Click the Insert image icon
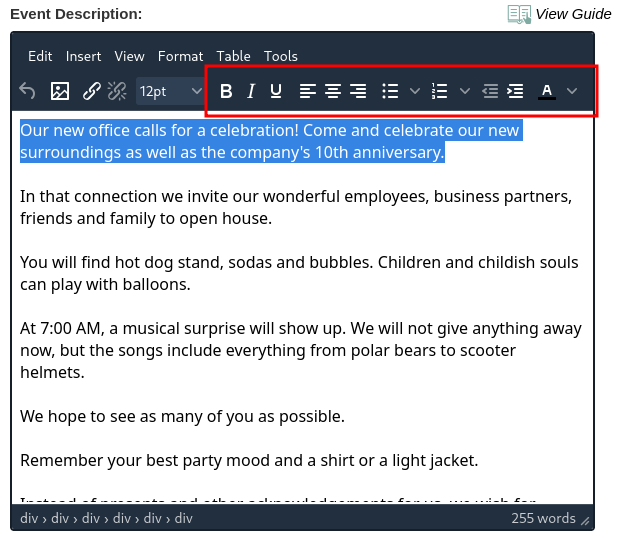This screenshot has height=538, width=619. click(60, 91)
